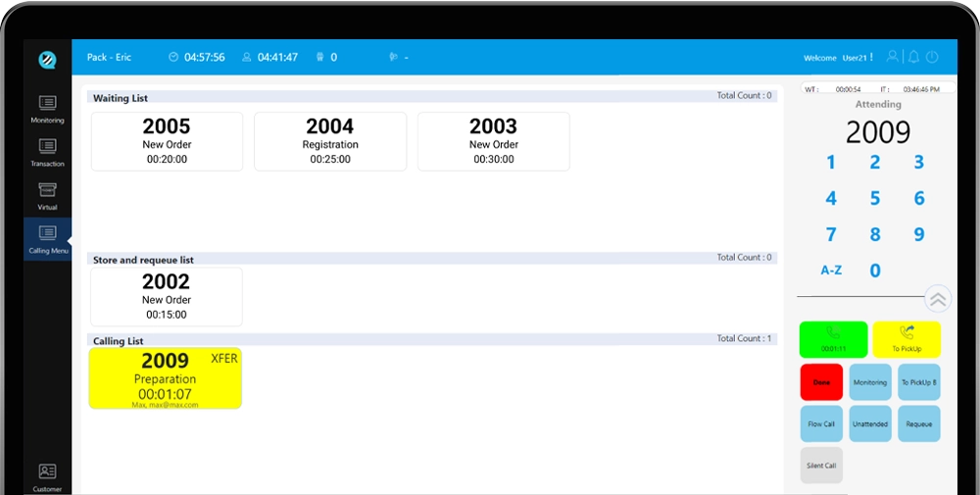Click the app logo at top left

tap(47, 60)
